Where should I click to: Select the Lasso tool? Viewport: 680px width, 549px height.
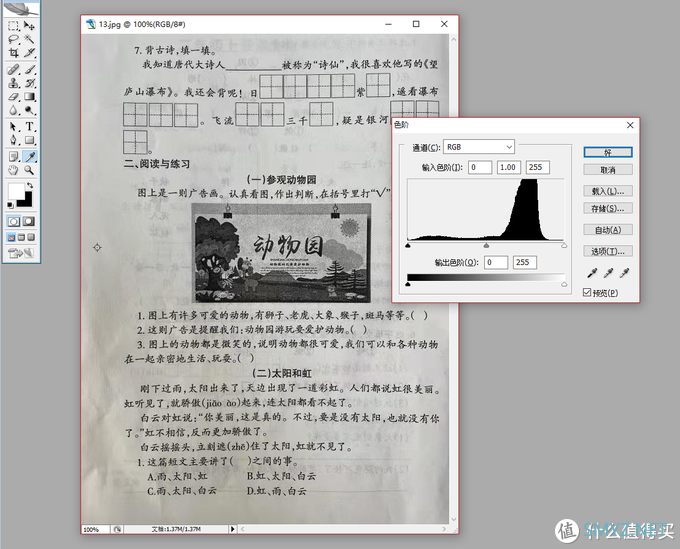coord(13,39)
